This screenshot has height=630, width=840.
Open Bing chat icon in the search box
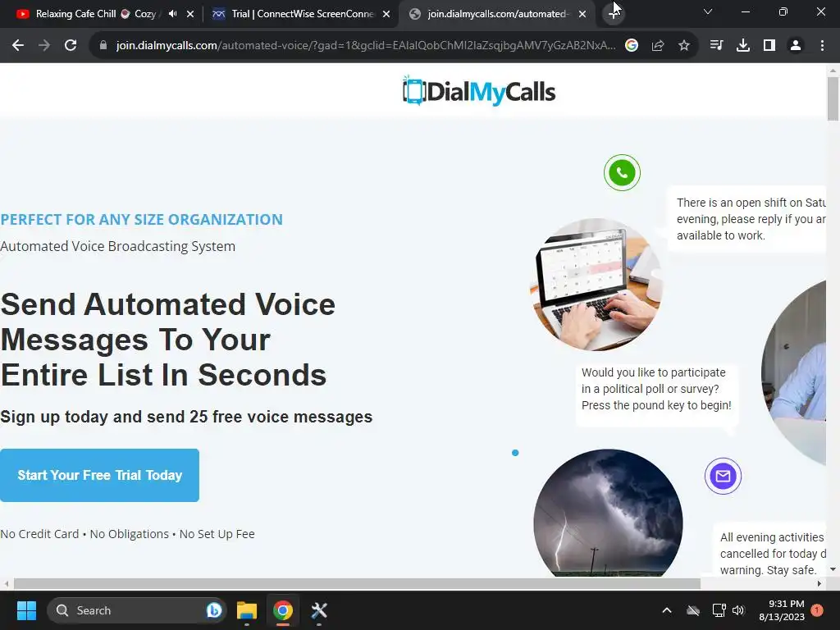point(214,610)
